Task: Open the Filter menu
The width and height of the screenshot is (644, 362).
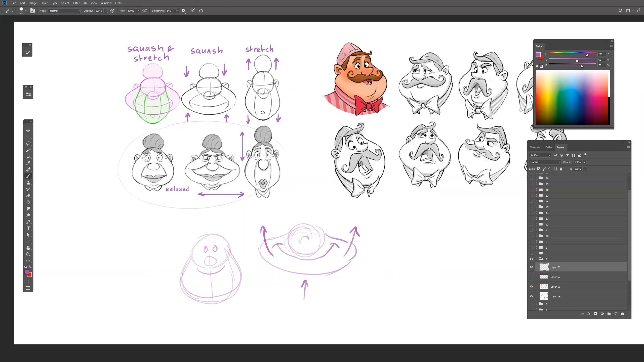Action: (76, 3)
